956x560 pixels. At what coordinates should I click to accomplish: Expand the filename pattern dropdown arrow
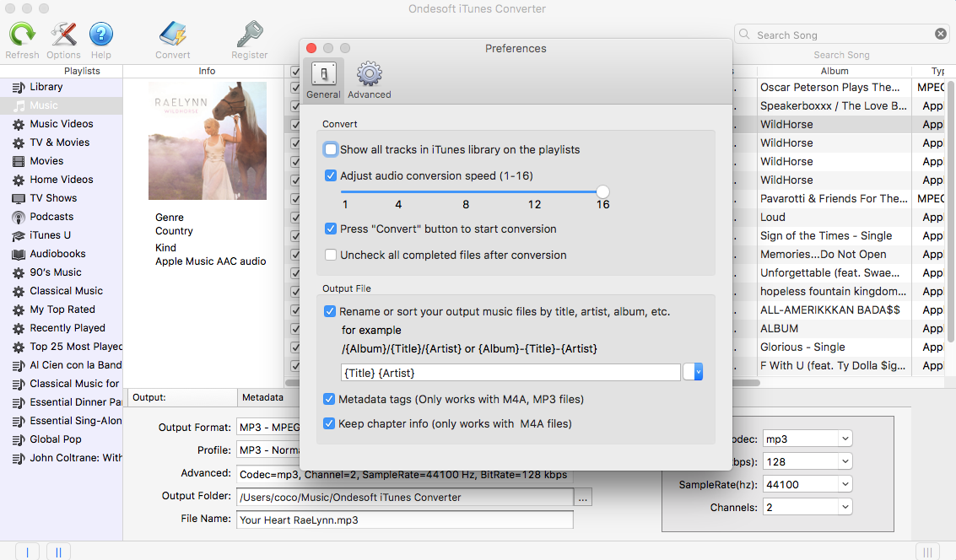click(x=693, y=372)
